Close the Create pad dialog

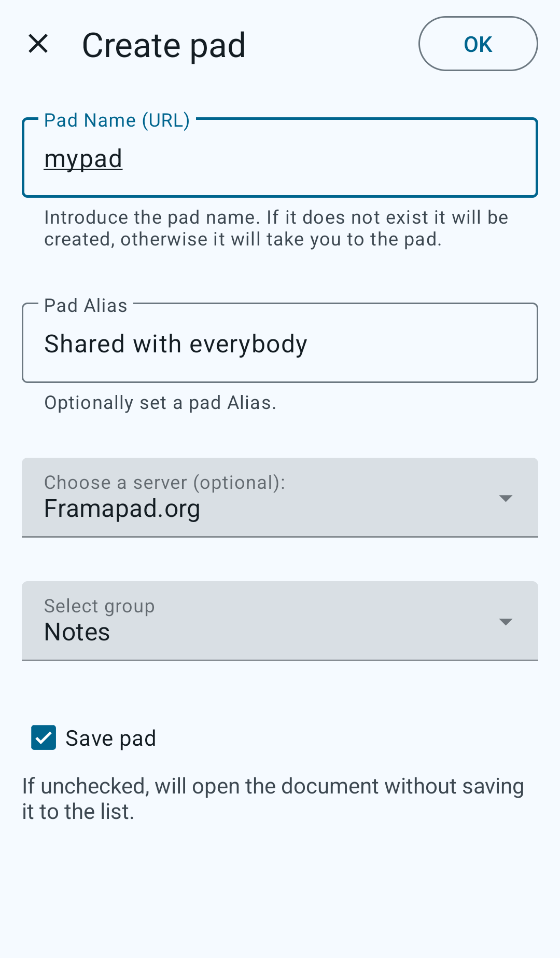(38, 44)
